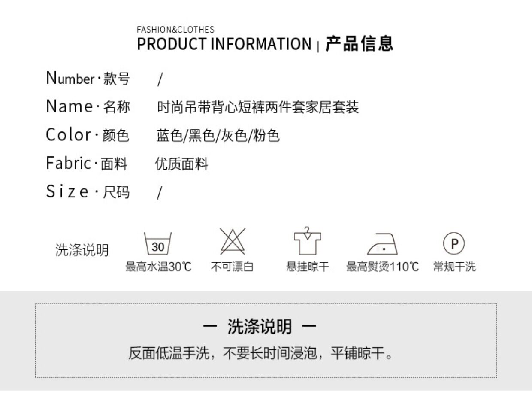Viewport: 532px width, 419px height.
Task: Click the 最高熨烫110℃ caption
Action: 382,267
